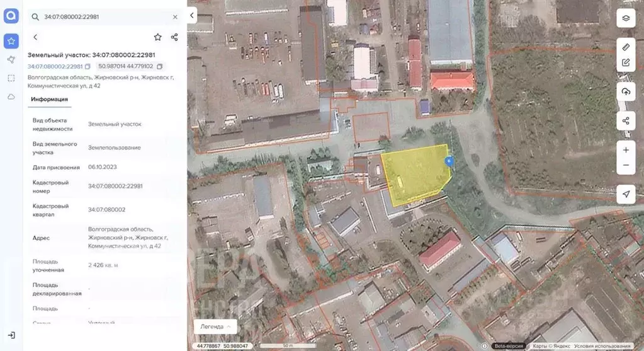644x351 pixels.
Task: Expand the Легенда panel
Action: pos(215,326)
